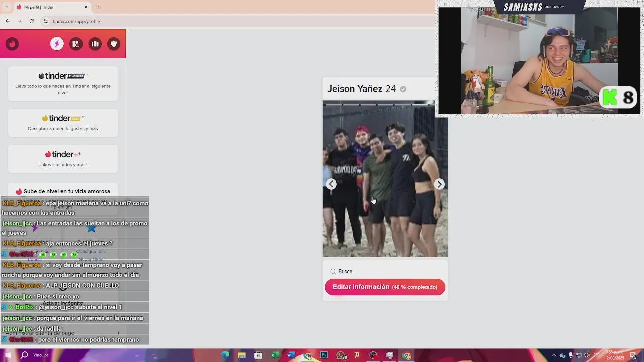This screenshot has width=644, height=362.
Task: Go back with the browser arrow
Action: click(x=7, y=21)
